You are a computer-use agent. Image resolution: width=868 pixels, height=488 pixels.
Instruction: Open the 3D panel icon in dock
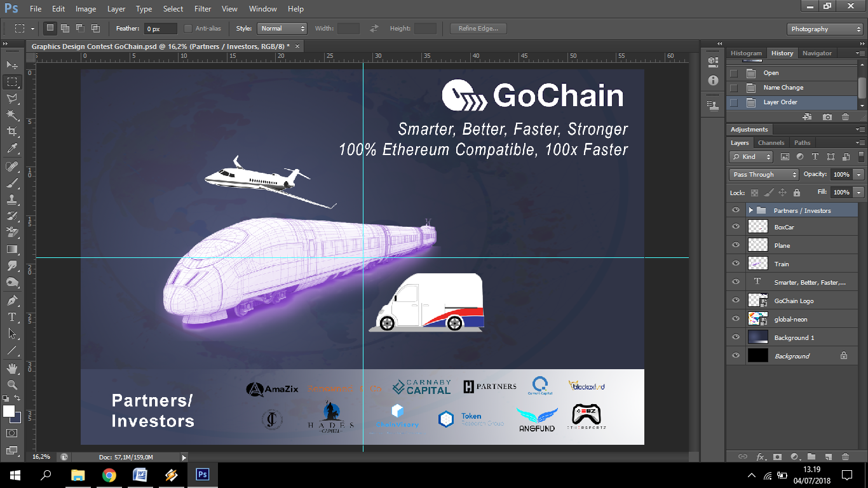[713, 62]
